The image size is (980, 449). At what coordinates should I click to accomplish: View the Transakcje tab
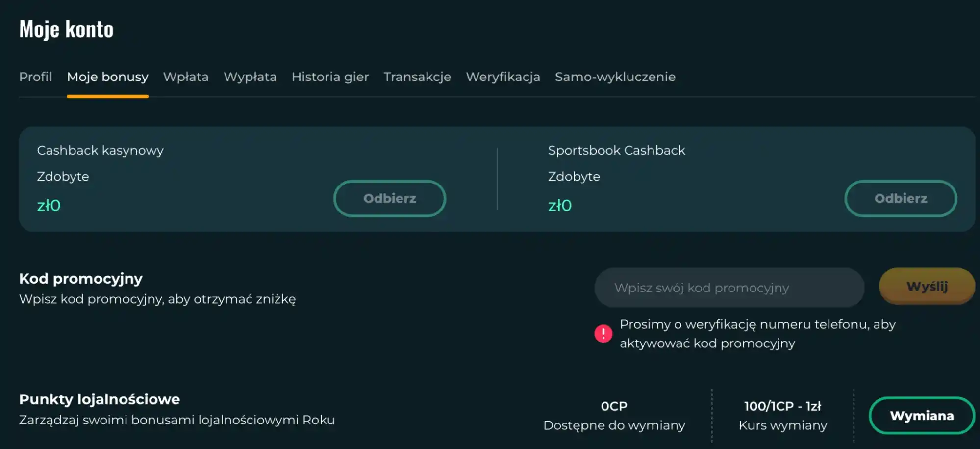pyautogui.click(x=418, y=77)
